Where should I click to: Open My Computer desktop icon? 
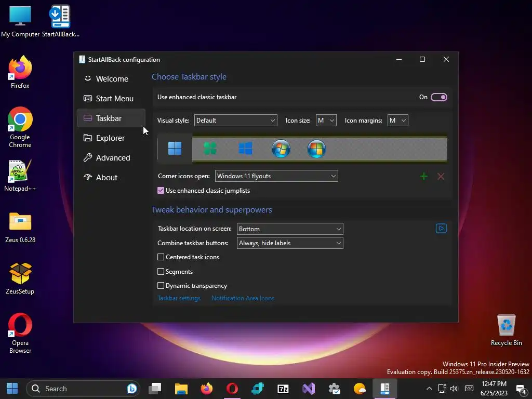tap(20, 21)
